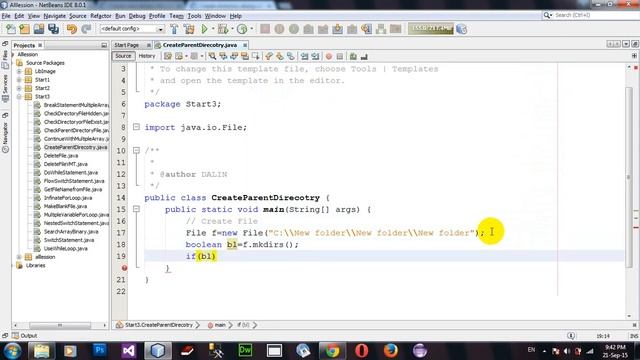Click the Comment code icon in editor toolbar
The width and height of the screenshot is (640, 360).
point(353,56)
